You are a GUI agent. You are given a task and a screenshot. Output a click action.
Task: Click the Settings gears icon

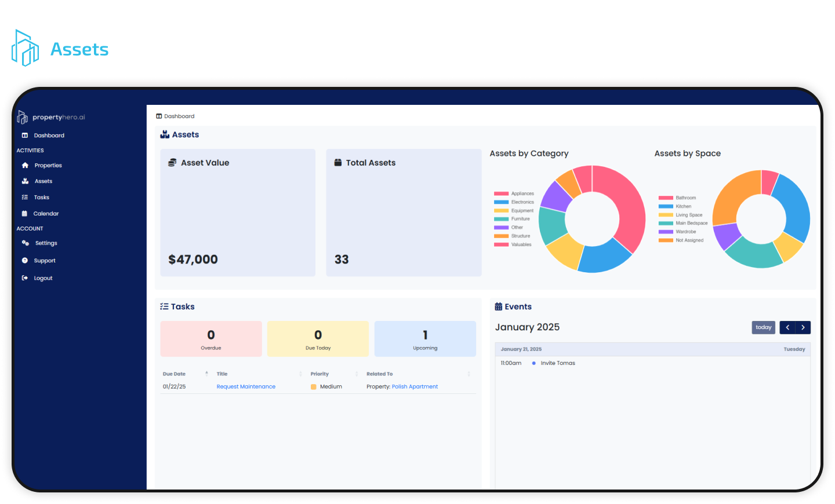pyautogui.click(x=25, y=243)
